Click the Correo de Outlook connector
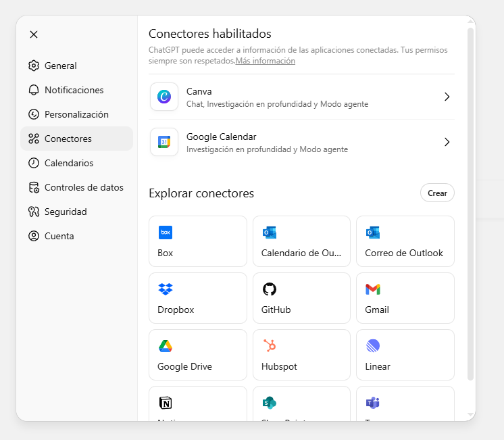 [405, 241]
